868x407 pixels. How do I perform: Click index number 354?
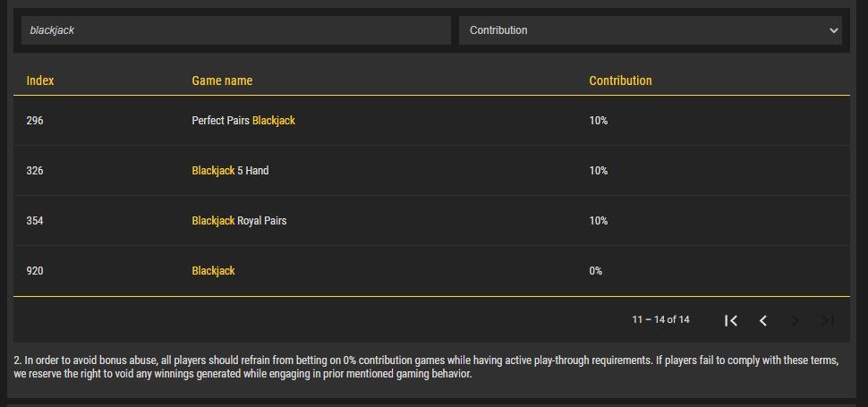click(x=35, y=221)
